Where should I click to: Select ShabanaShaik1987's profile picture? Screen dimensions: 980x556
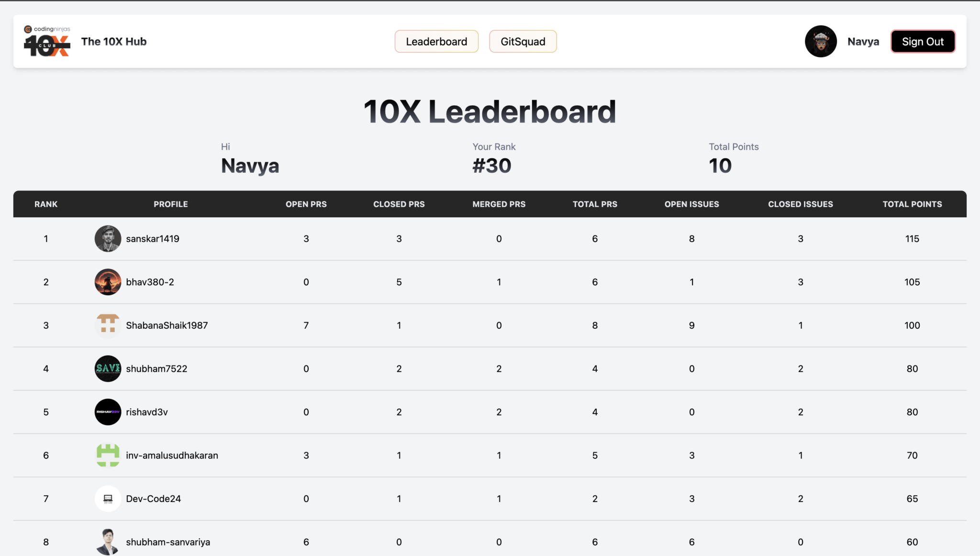pyautogui.click(x=108, y=325)
